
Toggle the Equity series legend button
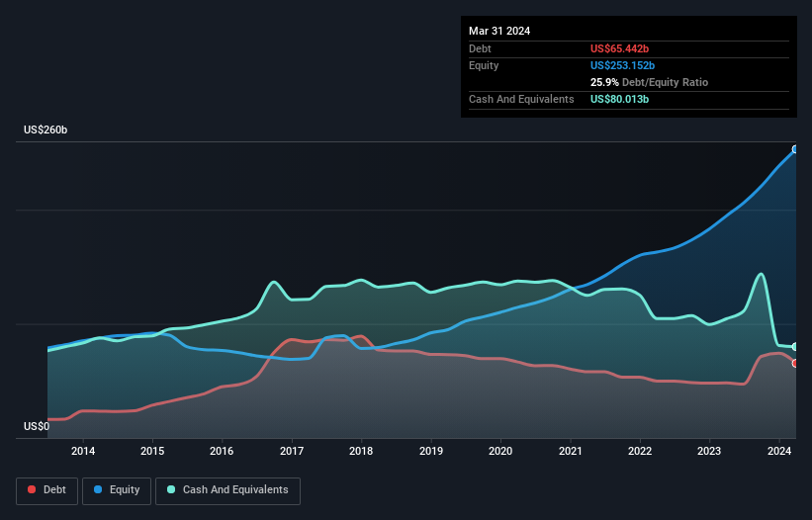117,490
